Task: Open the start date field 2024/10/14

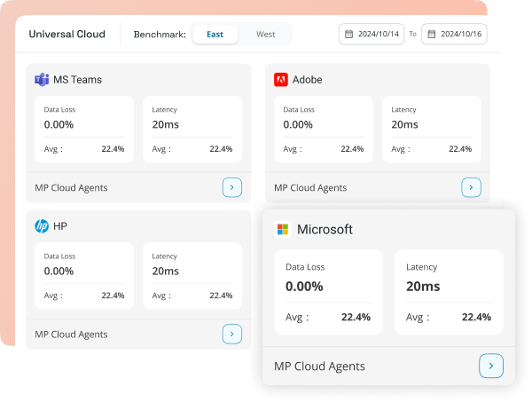Action: [372, 35]
